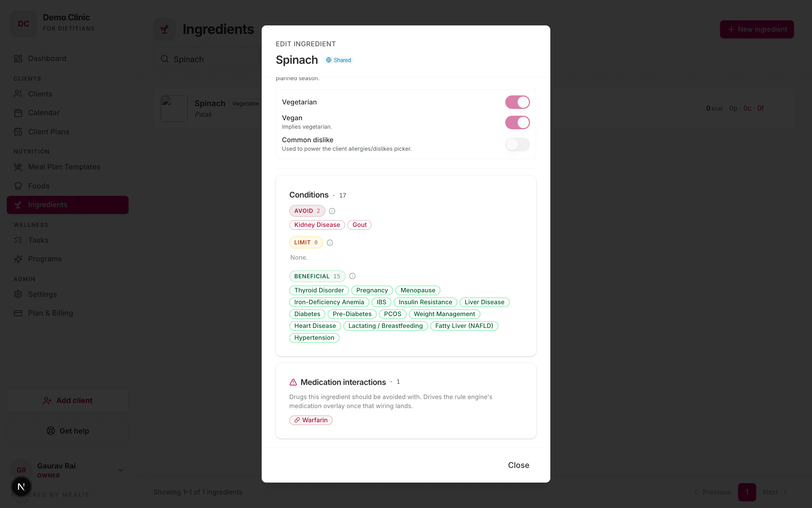Click the IBS tag
The width and height of the screenshot is (812, 508).
point(381,302)
